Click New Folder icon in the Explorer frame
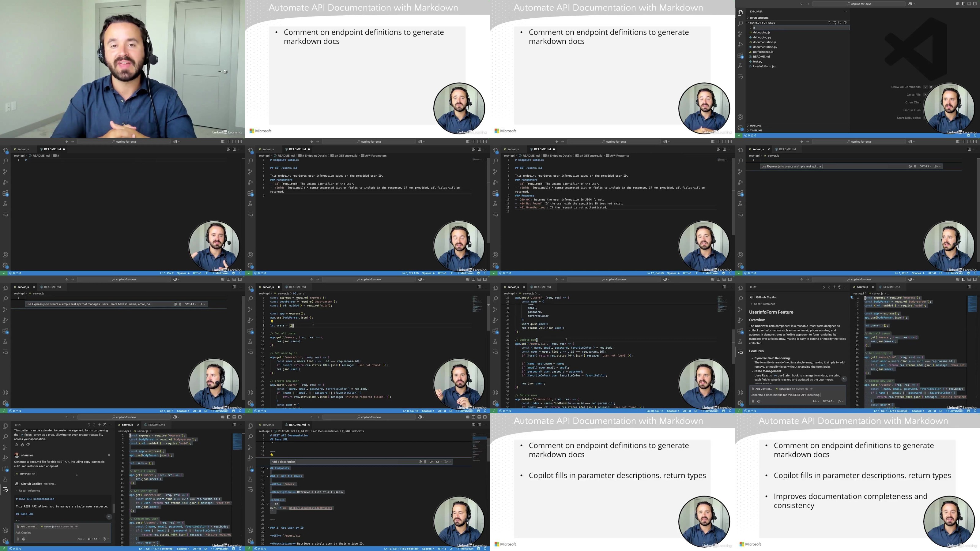The height and width of the screenshot is (551, 980). tap(834, 23)
